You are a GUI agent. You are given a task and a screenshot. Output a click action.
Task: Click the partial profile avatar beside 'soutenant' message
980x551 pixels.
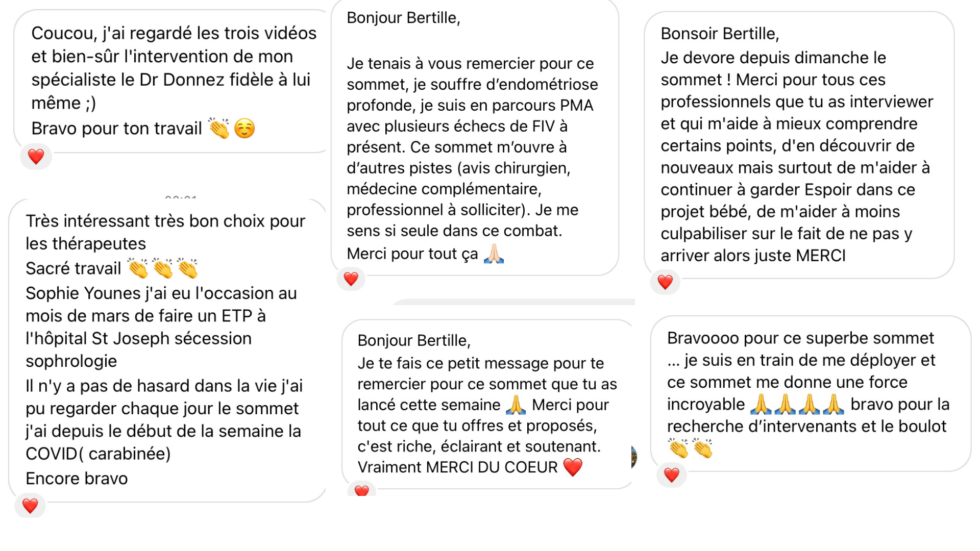click(x=633, y=457)
